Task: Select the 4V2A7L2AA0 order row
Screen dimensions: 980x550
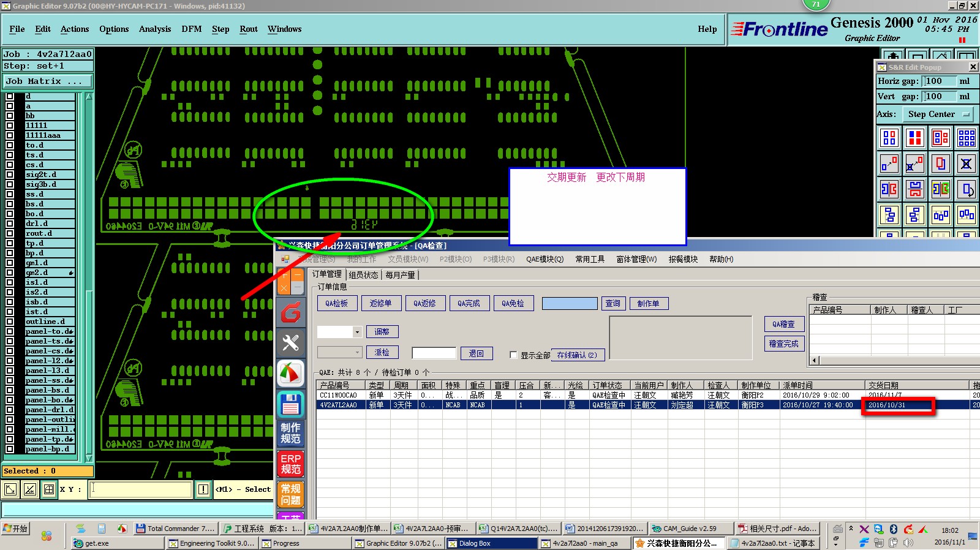Action: (647, 405)
